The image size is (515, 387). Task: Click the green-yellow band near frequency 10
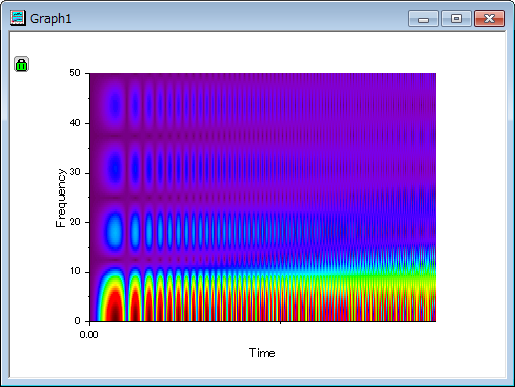tap(383, 278)
